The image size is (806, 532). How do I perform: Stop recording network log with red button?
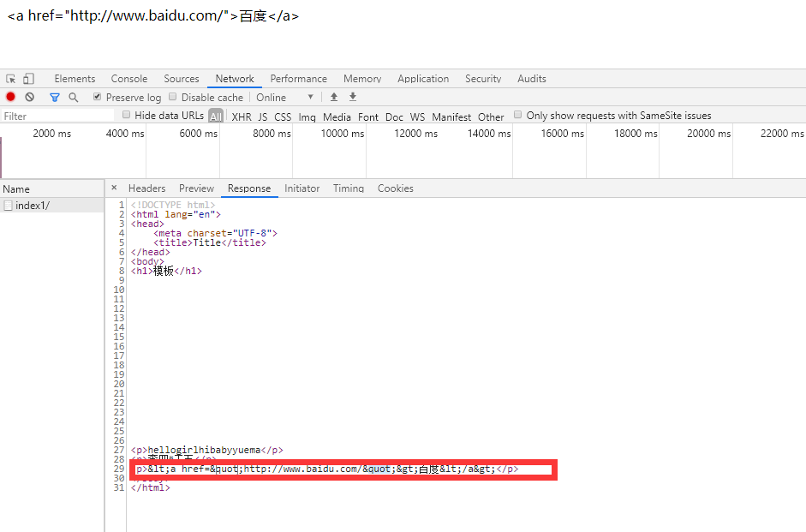click(x=10, y=97)
